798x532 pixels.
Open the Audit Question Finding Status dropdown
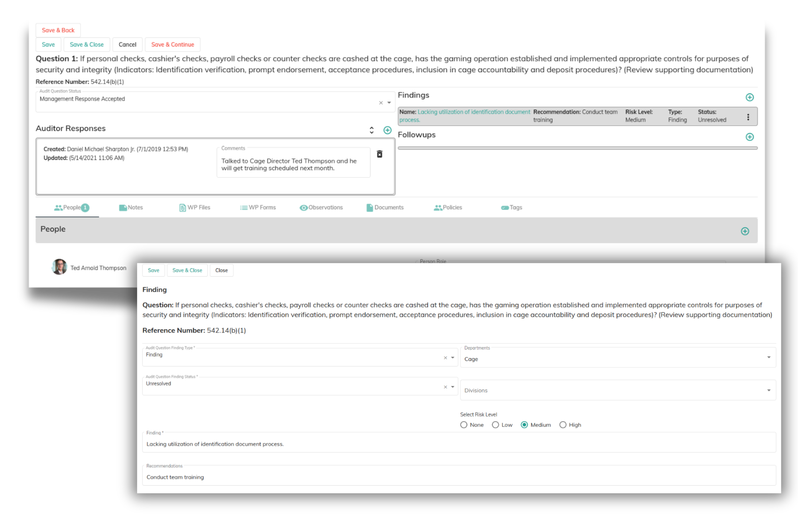[453, 387]
